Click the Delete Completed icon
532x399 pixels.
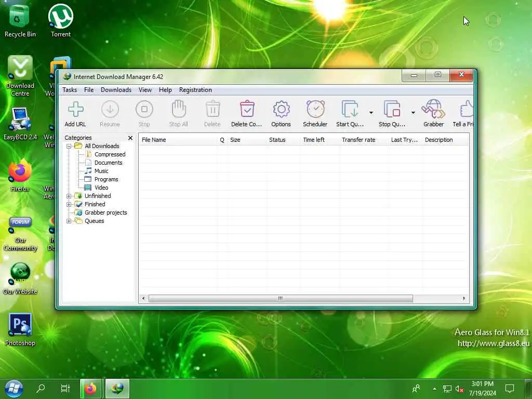[247, 109]
